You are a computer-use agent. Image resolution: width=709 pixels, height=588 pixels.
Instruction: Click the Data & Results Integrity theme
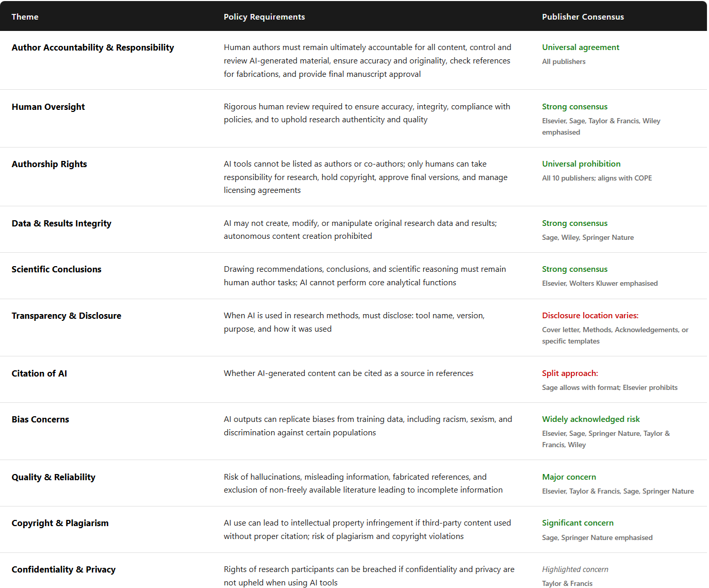(x=61, y=223)
